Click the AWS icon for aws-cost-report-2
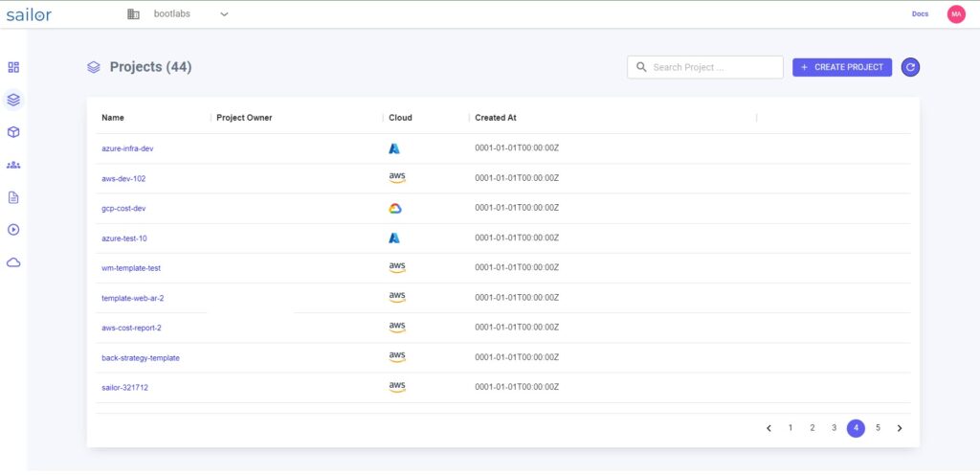This screenshot has height=476, width=980. (397, 328)
